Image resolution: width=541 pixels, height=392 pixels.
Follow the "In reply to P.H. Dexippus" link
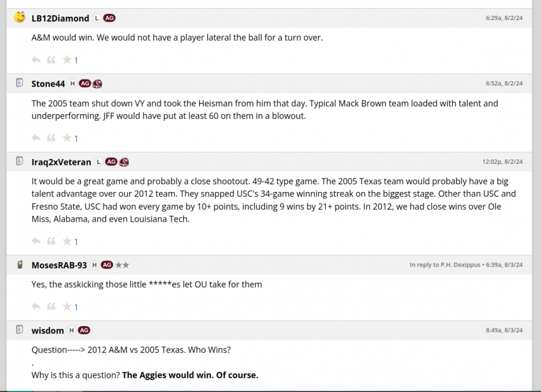pos(445,265)
